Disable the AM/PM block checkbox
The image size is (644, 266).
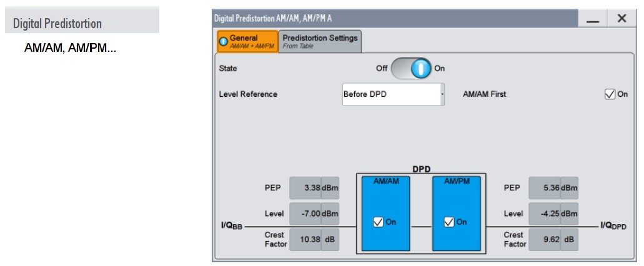tap(448, 222)
